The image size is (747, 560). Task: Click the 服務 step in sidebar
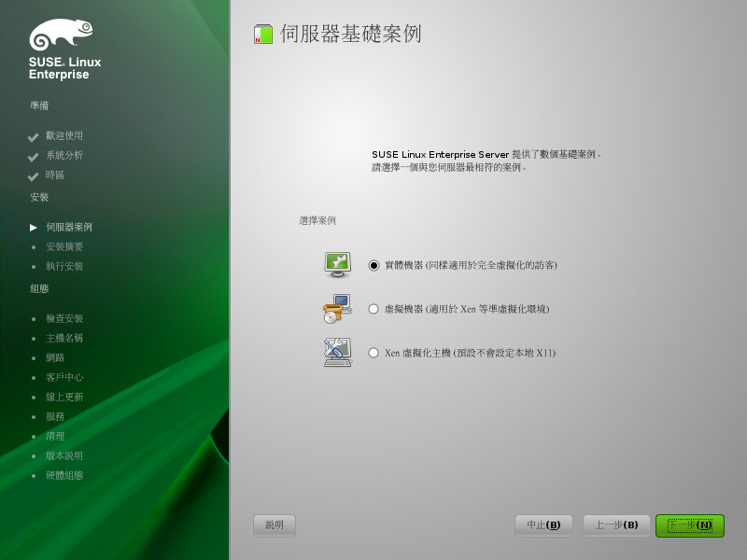click(x=55, y=416)
